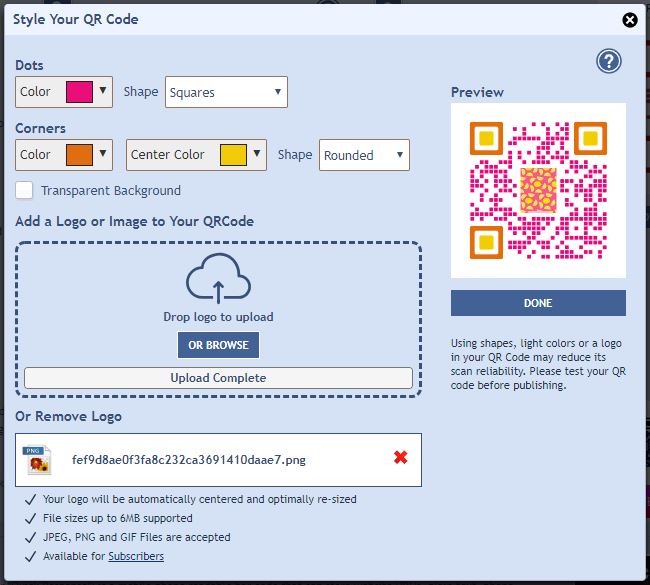This screenshot has height=585, width=650.
Task: Open the Corners Color dropdown arrow
Action: pos(103,153)
